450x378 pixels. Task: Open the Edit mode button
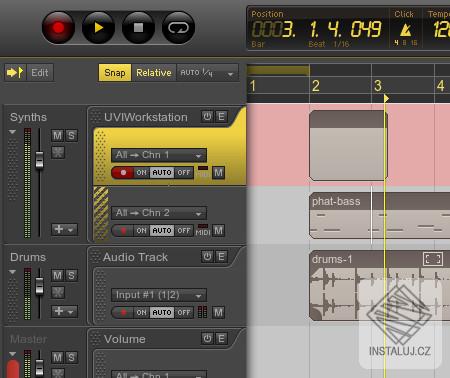tap(40, 72)
